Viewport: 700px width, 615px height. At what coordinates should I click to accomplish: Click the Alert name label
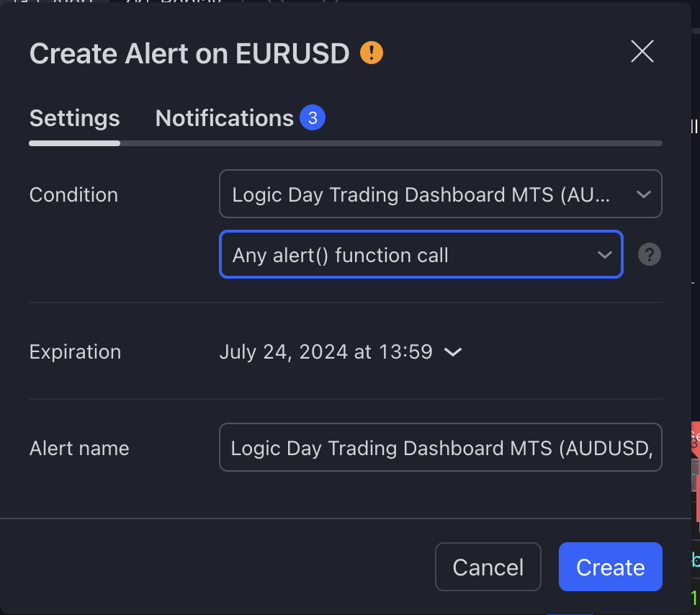coord(79,448)
